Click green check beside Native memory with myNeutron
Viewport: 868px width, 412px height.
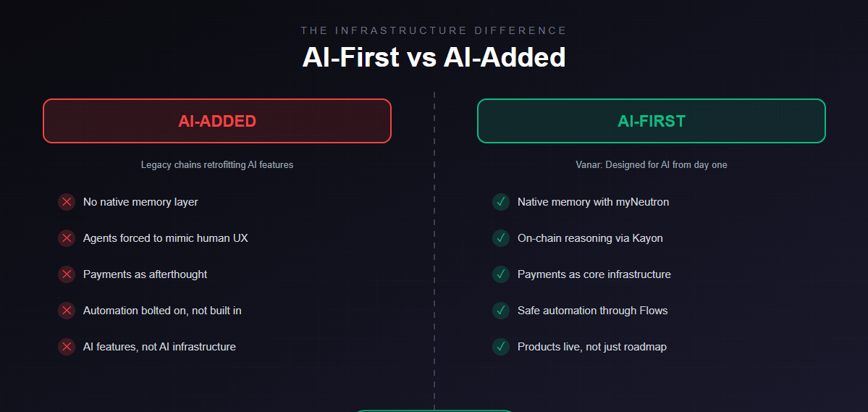coord(500,202)
